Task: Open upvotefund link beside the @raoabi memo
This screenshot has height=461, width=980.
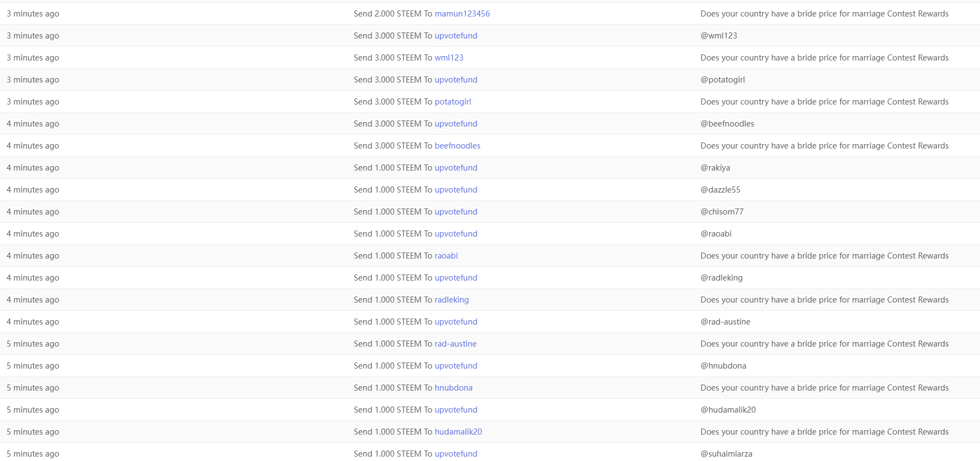Action: tap(456, 234)
